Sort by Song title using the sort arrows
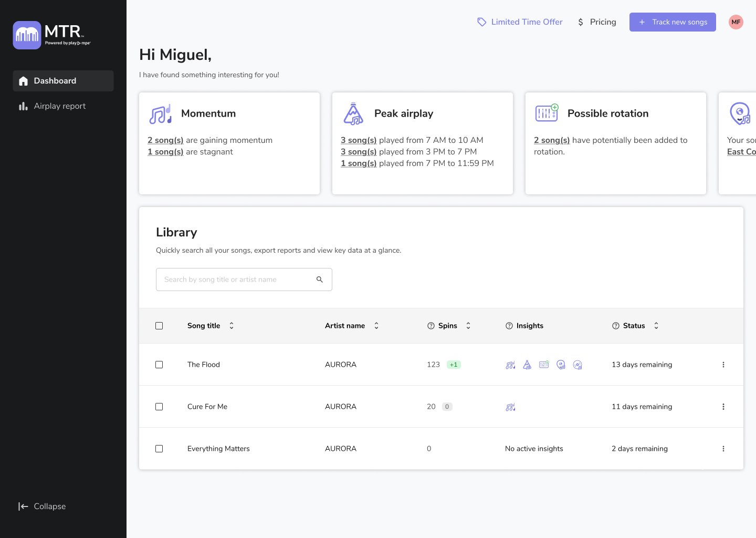Viewport: 756px width, 538px height. (232, 326)
